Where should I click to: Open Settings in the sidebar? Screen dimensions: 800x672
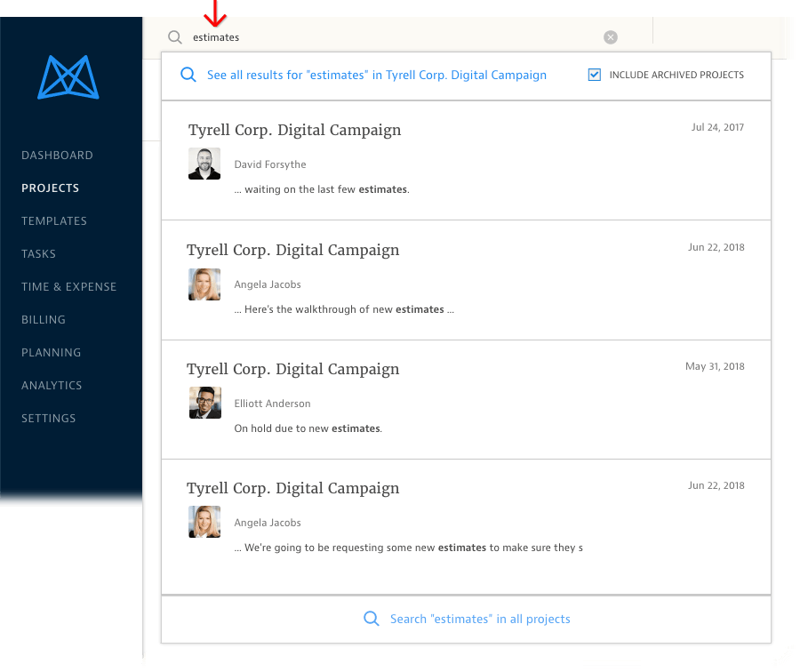pos(49,419)
